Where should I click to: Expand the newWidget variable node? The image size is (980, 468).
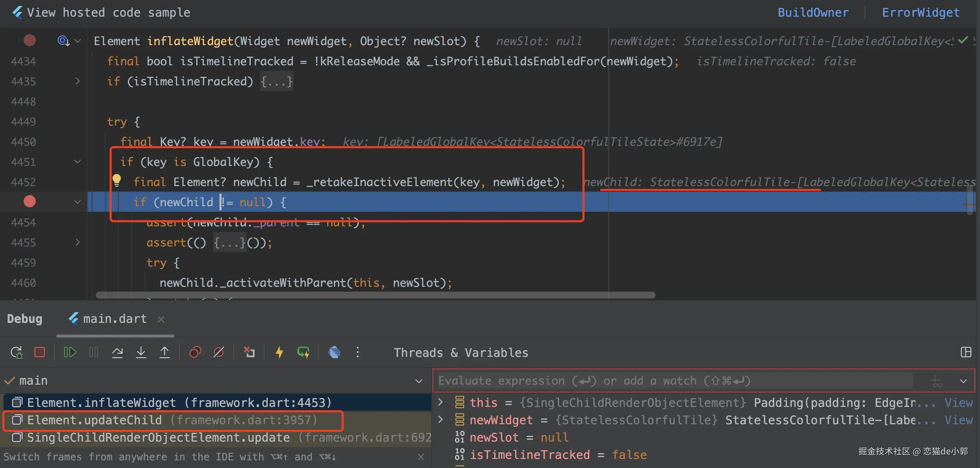click(441, 420)
